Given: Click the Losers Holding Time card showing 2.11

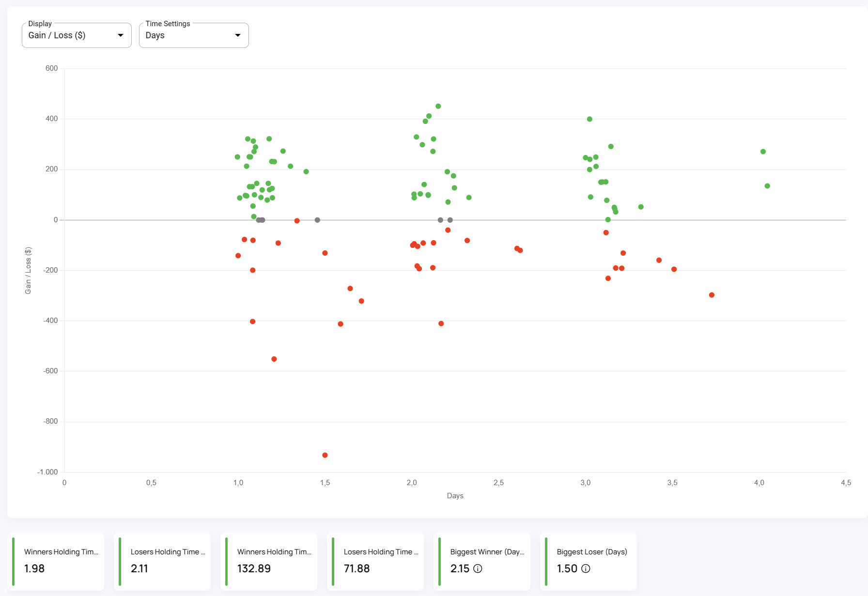Looking at the screenshot, I should click(x=162, y=562).
